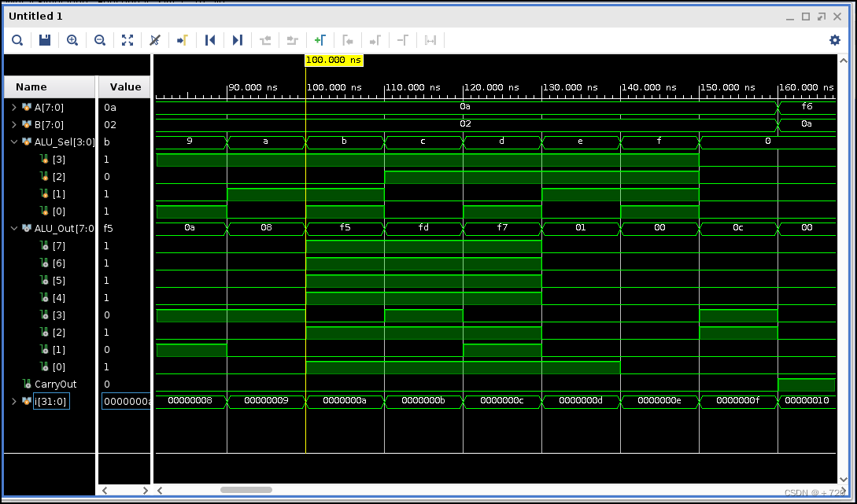Click the yellow go-to-cursor toolbar icon
Viewport: 857px width, 504px height.
[183, 40]
